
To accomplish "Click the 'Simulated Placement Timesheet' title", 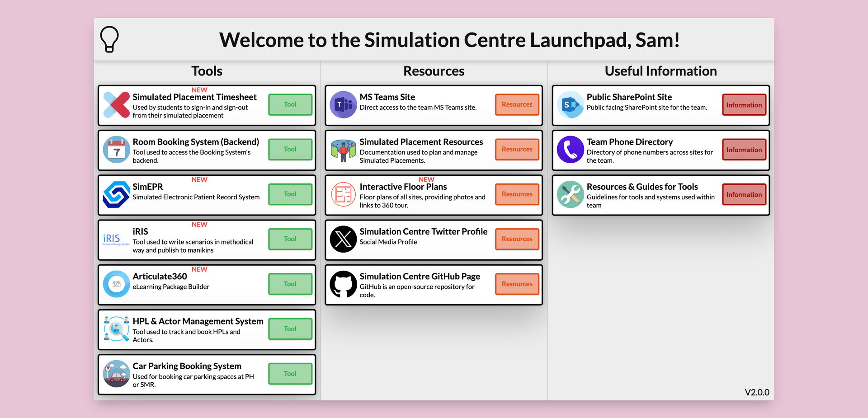I will coord(194,97).
